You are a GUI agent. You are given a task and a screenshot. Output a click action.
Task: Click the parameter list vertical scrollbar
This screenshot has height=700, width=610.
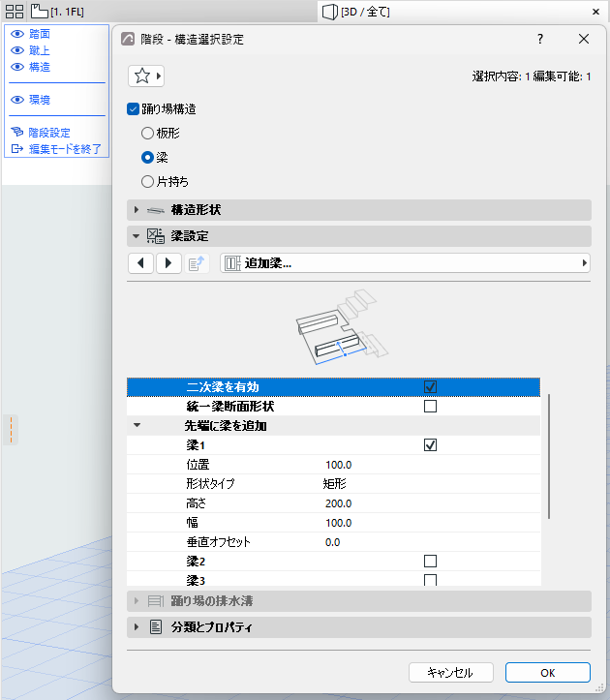pos(549,456)
